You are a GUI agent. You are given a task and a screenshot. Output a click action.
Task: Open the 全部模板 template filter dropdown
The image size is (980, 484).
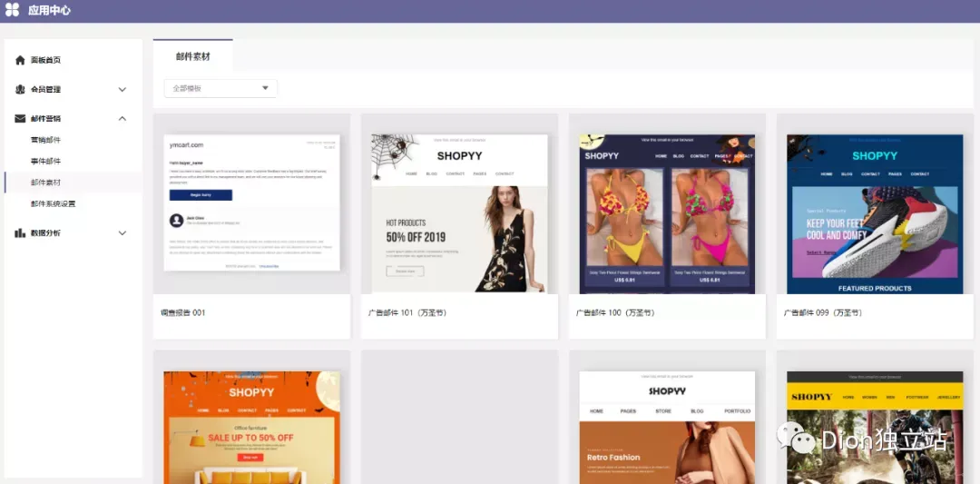coord(220,88)
